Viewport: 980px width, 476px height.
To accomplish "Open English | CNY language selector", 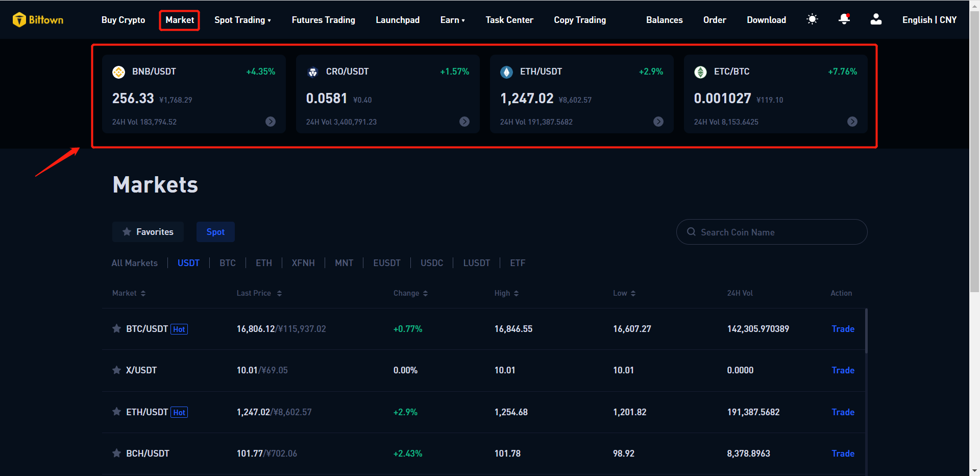I will point(929,20).
